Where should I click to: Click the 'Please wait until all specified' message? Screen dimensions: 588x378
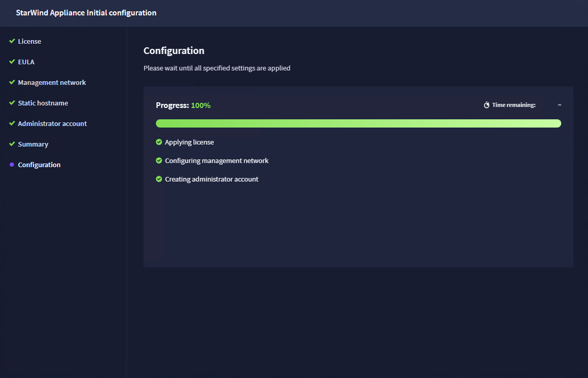click(217, 68)
